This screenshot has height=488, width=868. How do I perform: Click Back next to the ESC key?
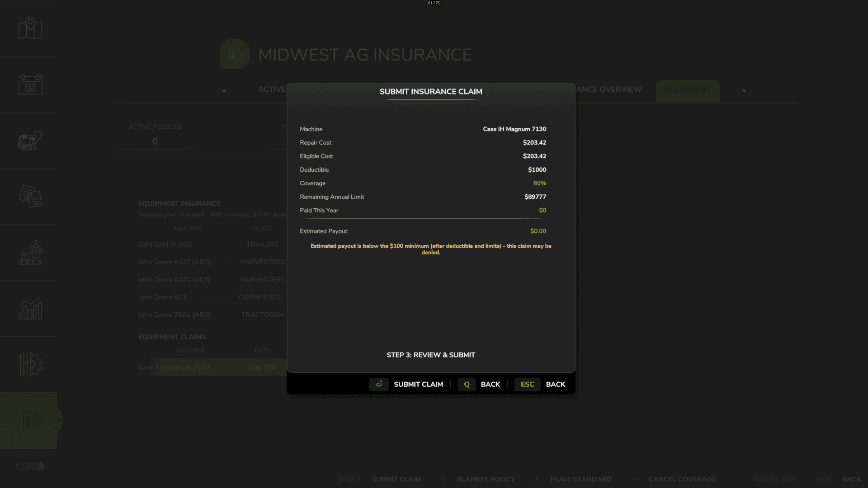(x=556, y=384)
